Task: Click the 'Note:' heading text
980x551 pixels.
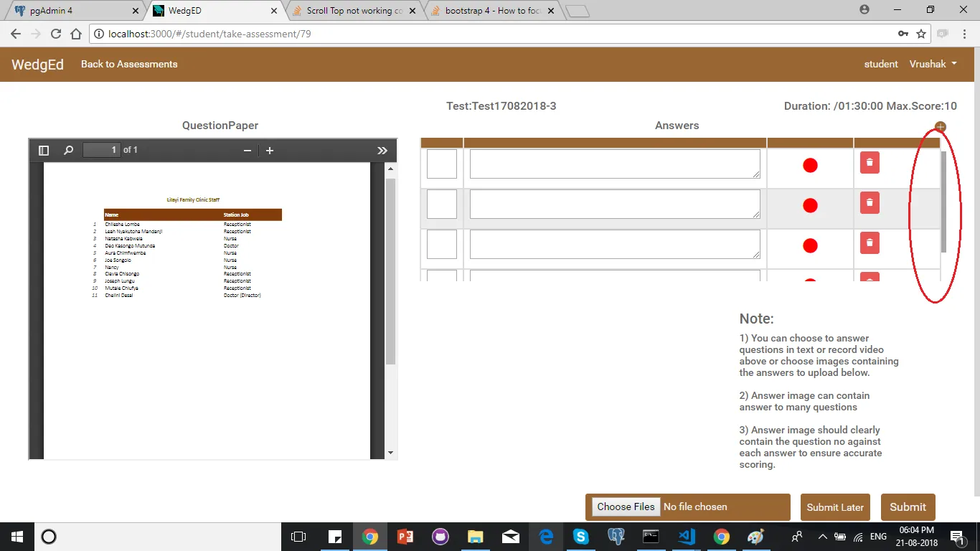Action: coord(757,319)
